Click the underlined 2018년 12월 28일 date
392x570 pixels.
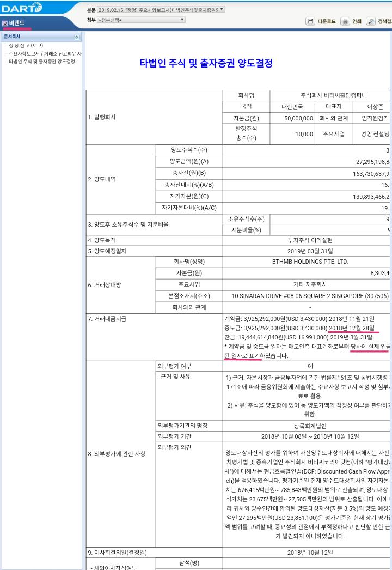coord(352,328)
